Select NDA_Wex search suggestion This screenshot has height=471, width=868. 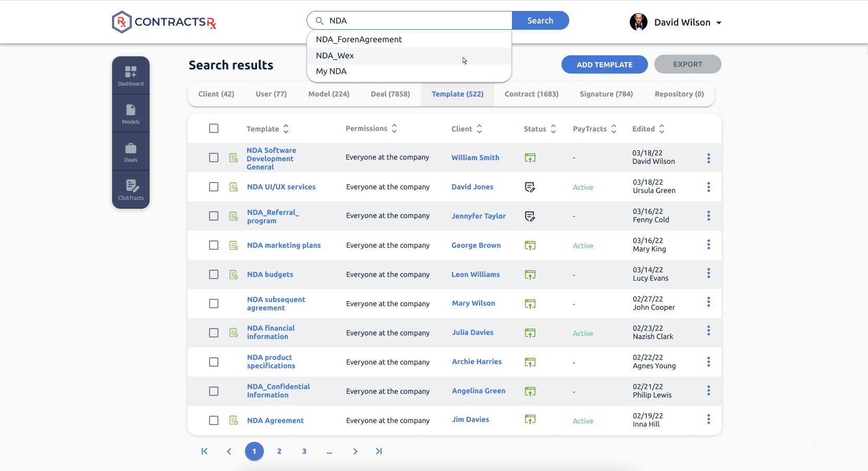coord(409,56)
